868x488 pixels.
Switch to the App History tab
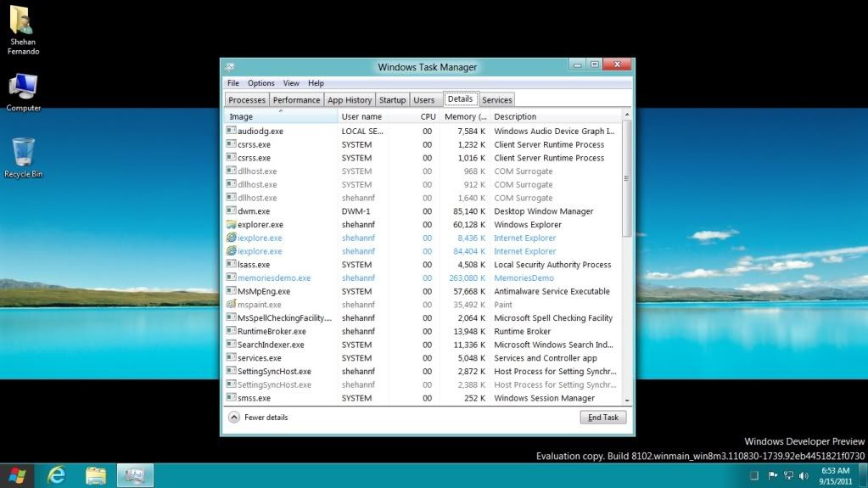click(x=350, y=100)
